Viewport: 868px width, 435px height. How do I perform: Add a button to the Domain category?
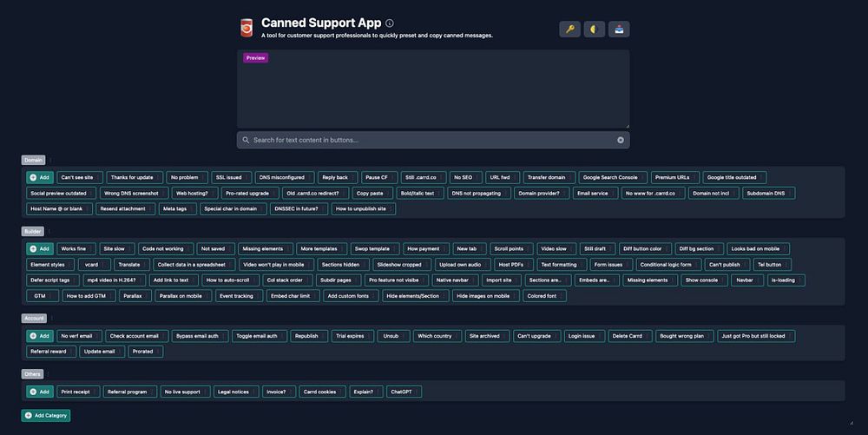pyautogui.click(x=40, y=178)
